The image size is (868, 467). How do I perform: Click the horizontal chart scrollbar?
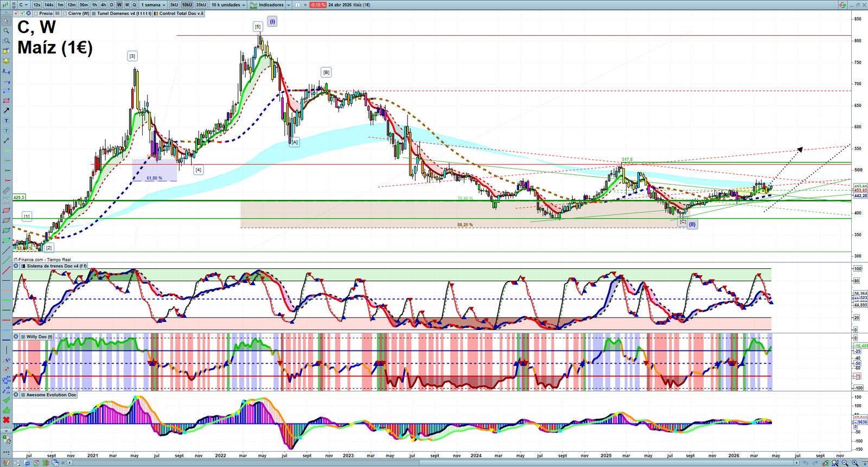pyautogui.click(x=434, y=463)
